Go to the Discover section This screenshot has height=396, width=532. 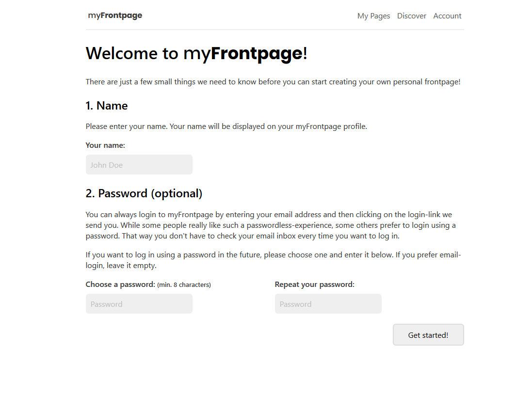click(x=412, y=16)
